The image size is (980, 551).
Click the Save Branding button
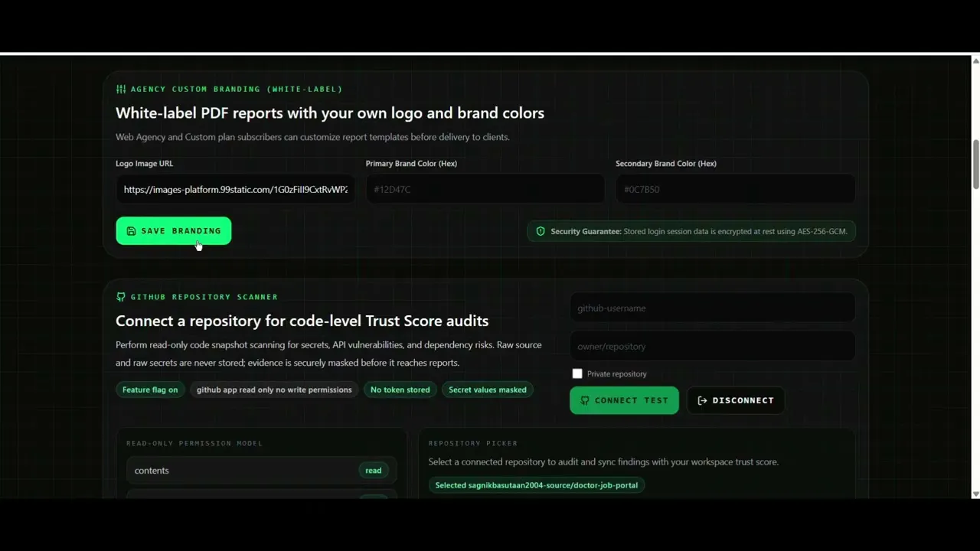tap(173, 231)
